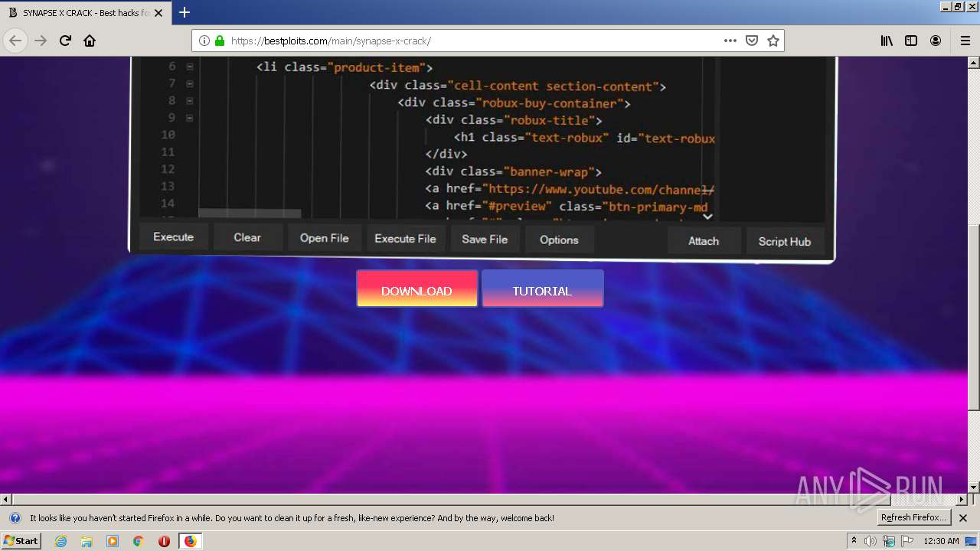Image resolution: width=980 pixels, height=551 pixels.
Task: Go back to the previous page
Action: (x=15, y=41)
